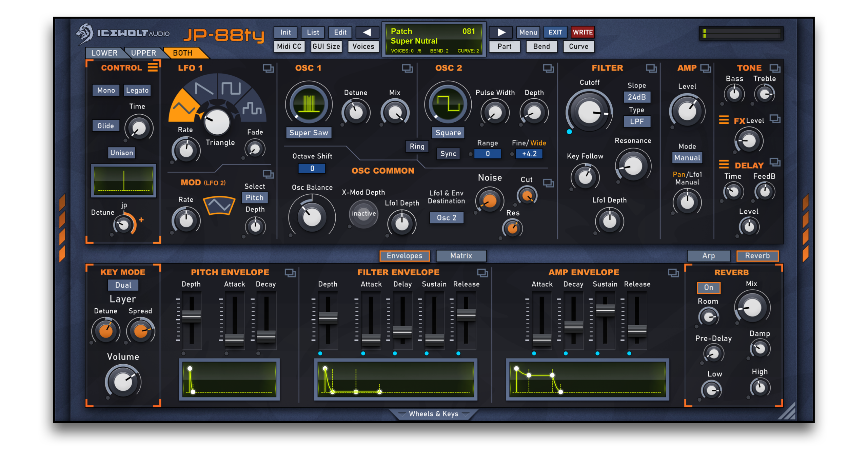Turn off the Reverb On switch
Viewport: 868px width, 463px height.
point(708,287)
